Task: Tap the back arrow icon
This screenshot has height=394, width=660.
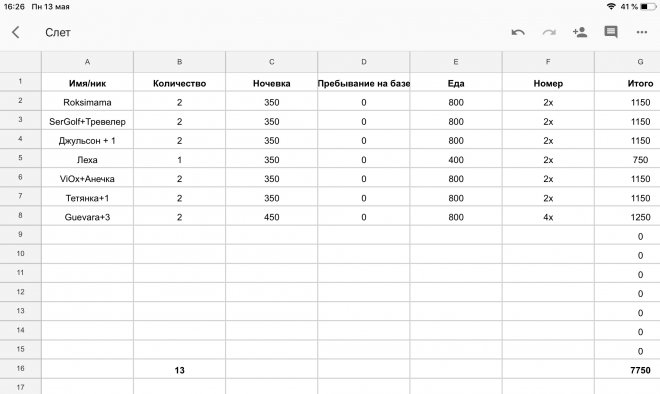Action: [16, 32]
